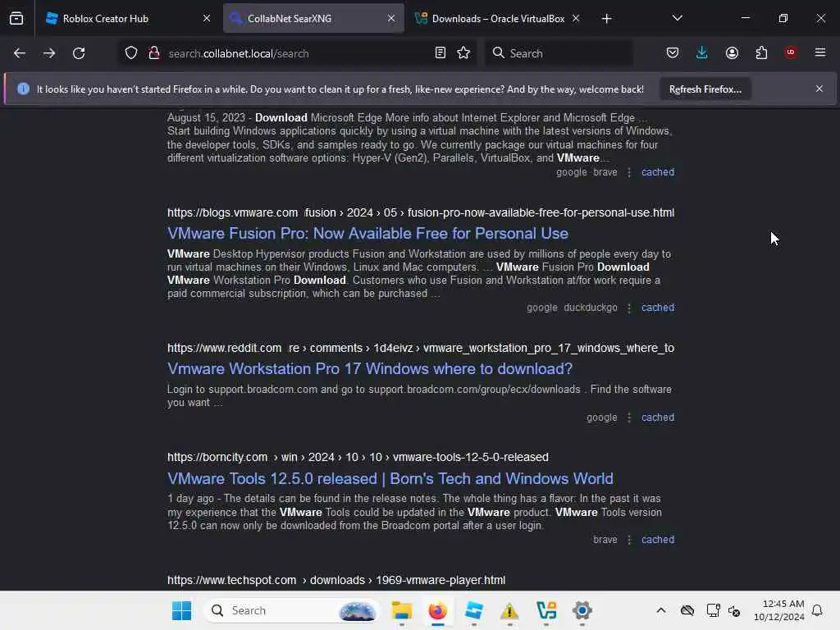Close the Oracle VirtualBox downloads tab
Viewport: 840px width, 630px height.
(x=576, y=18)
